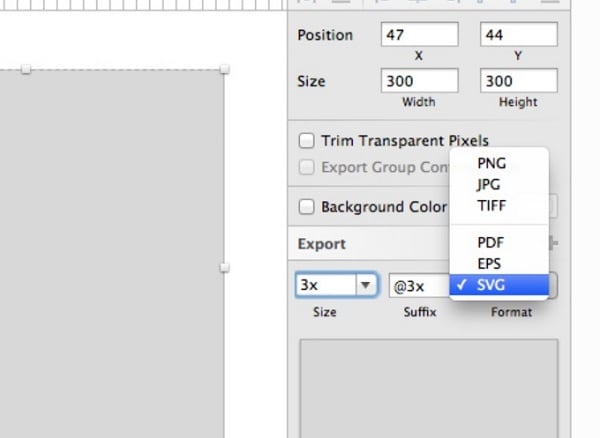
Task: Toggle the Export Group Contents checkbox
Action: click(x=307, y=167)
